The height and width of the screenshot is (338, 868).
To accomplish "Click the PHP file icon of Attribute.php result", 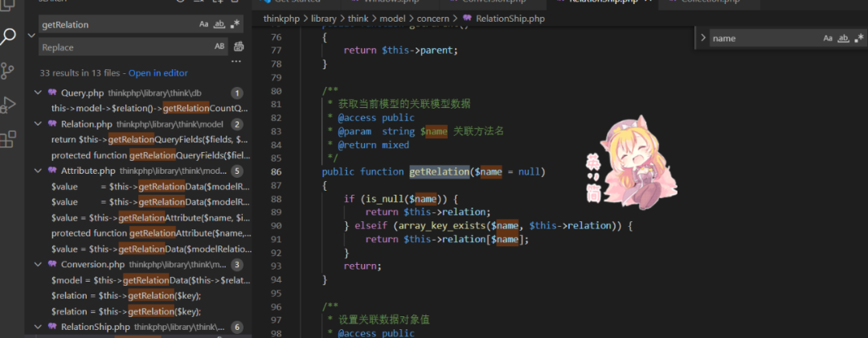I will [x=52, y=170].
